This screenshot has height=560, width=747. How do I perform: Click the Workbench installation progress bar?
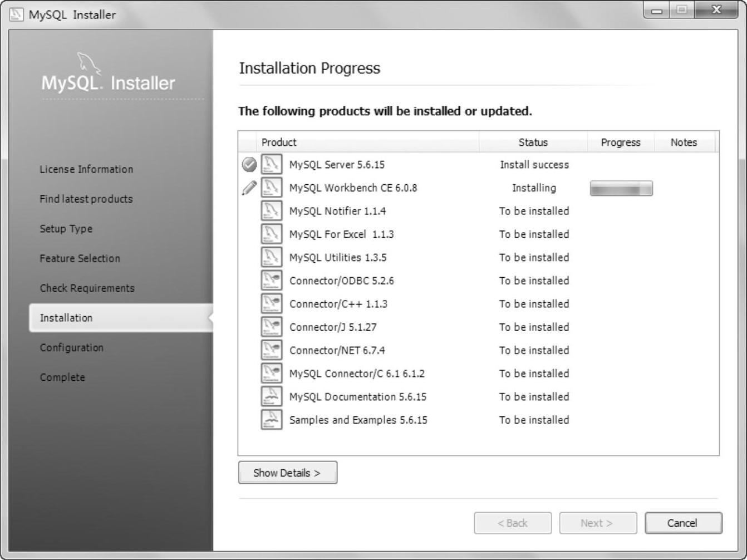[x=621, y=188]
